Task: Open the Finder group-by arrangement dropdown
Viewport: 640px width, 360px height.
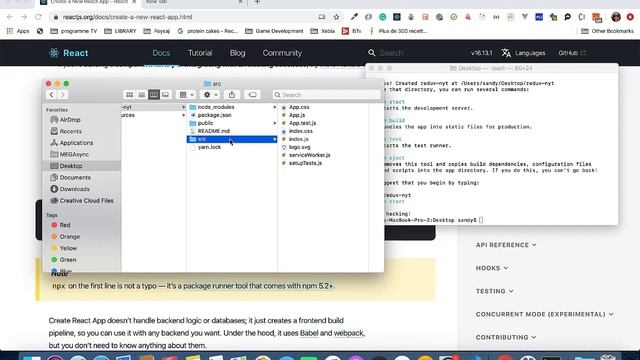Action: coord(187,95)
